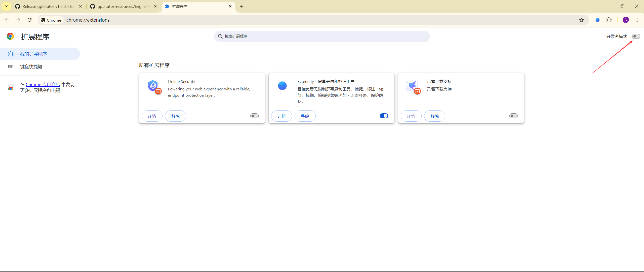Select 键盘快捷键 in the sidebar
Viewport: 644px width, 272px height.
click(31, 66)
